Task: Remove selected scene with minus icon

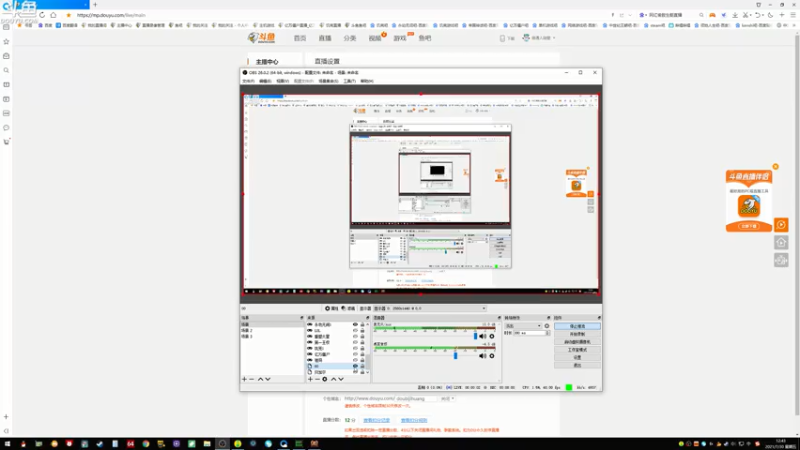Action: click(252, 379)
